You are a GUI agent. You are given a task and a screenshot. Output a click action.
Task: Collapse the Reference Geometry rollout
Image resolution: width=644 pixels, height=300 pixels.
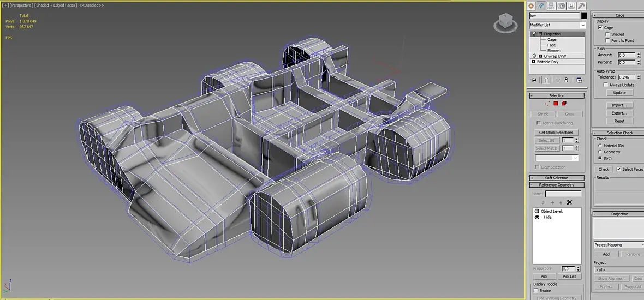pos(557,185)
